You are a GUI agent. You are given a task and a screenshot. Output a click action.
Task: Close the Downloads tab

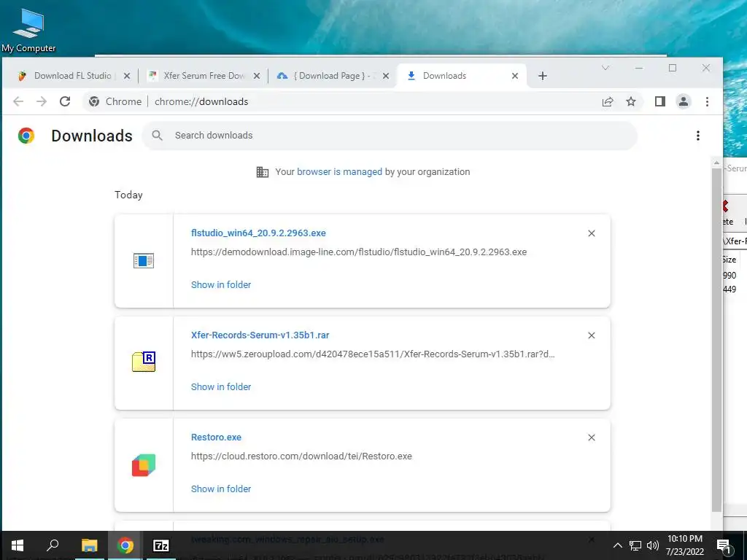pyautogui.click(x=515, y=76)
